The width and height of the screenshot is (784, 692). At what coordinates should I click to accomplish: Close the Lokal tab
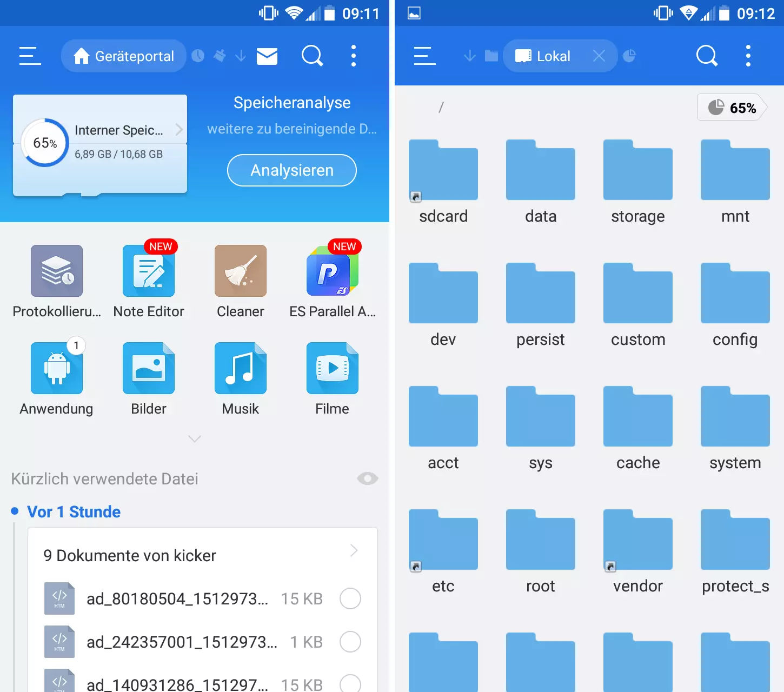pyautogui.click(x=599, y=56)
